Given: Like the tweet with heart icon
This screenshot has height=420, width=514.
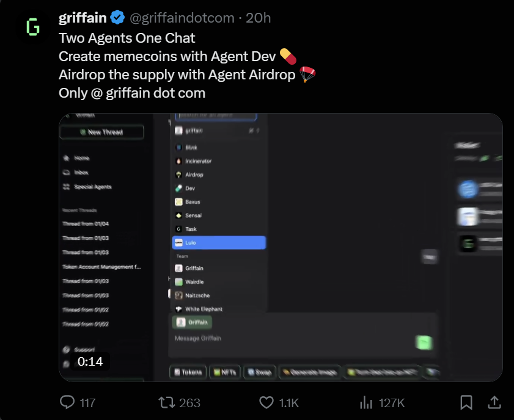Looking at the screenshot, I should tap(266, 402).
